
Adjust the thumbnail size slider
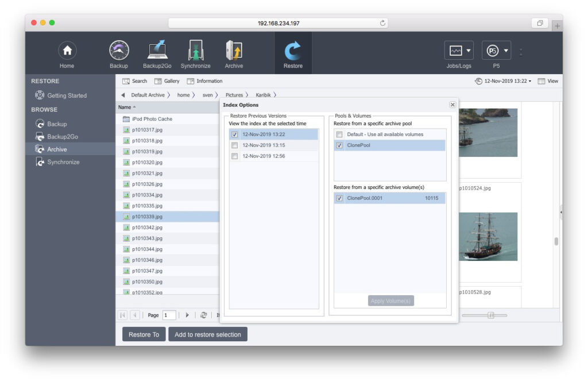(x=490, y=315)
